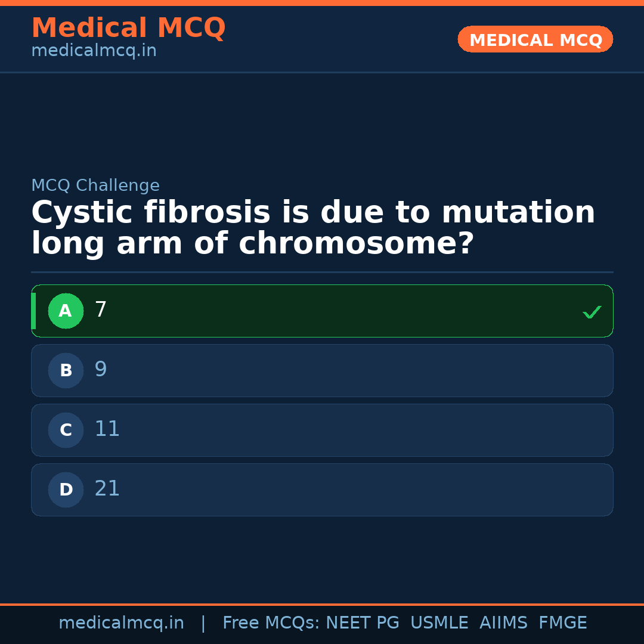This screenshot has height=644, width=644.
Task: Click the B letter circle icon
Action: point(66,370)
